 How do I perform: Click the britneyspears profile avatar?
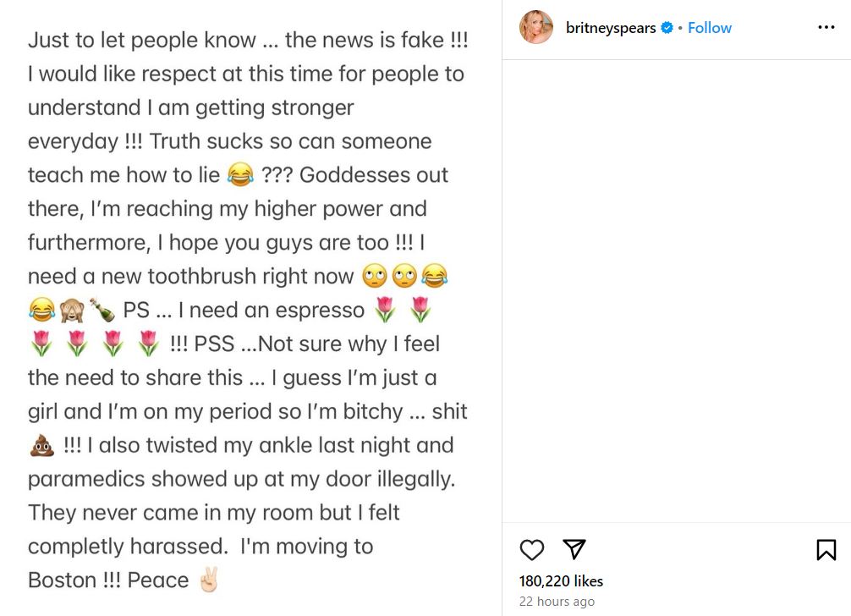[536, 27]
